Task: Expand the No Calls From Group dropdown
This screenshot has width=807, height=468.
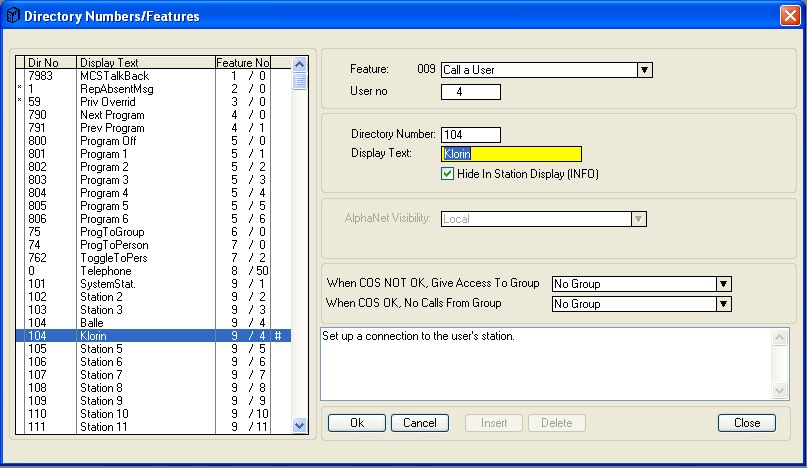Action: pyautogui.click(x=723, y=304)
